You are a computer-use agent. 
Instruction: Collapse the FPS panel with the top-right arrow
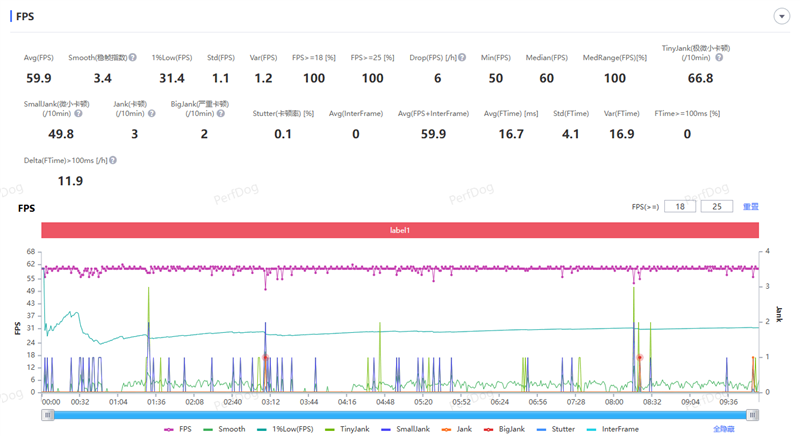tap(781, 17)
